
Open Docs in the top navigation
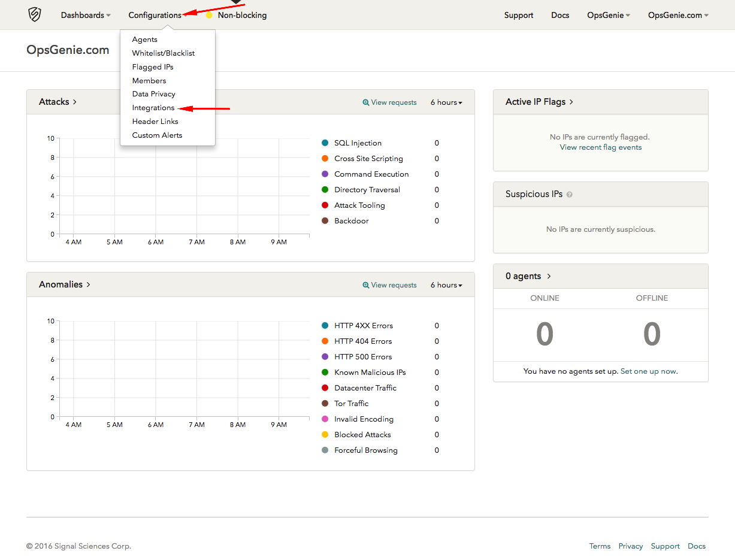560,16
